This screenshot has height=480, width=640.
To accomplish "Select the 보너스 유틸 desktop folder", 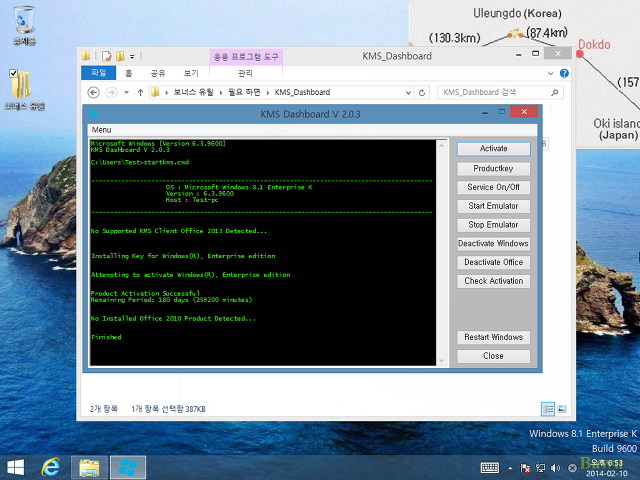I will [x=24, y=91].
